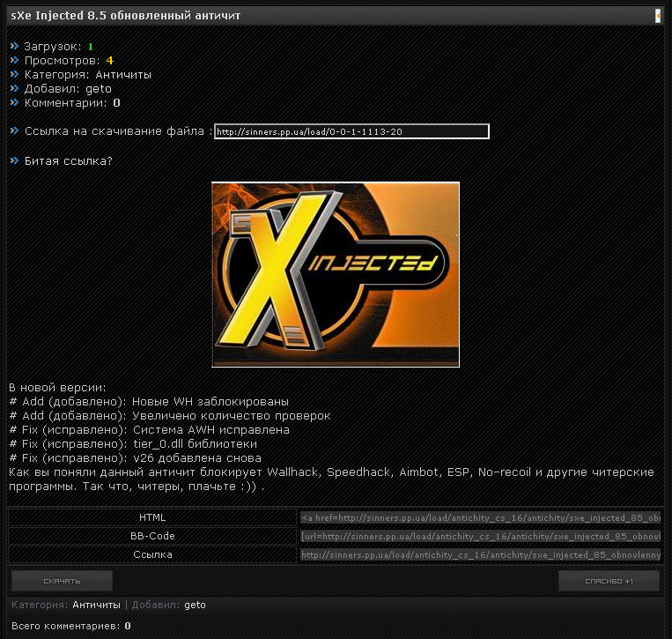Click the СКАЧАТЬ download button
Image resolution: width=672 pixels, height=639 pixels.
pos(63,581)
